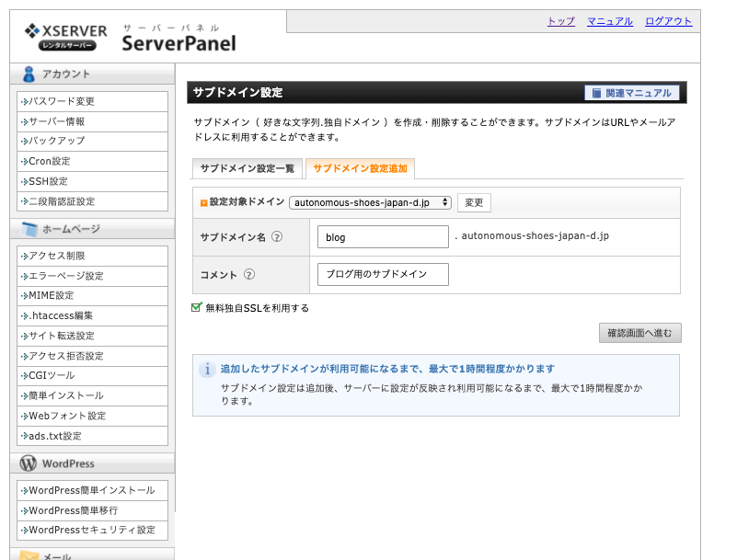This screenshot has width=737, height=560.
Task: Select the サブドメイン設定追加 tab
Action: 360,168
